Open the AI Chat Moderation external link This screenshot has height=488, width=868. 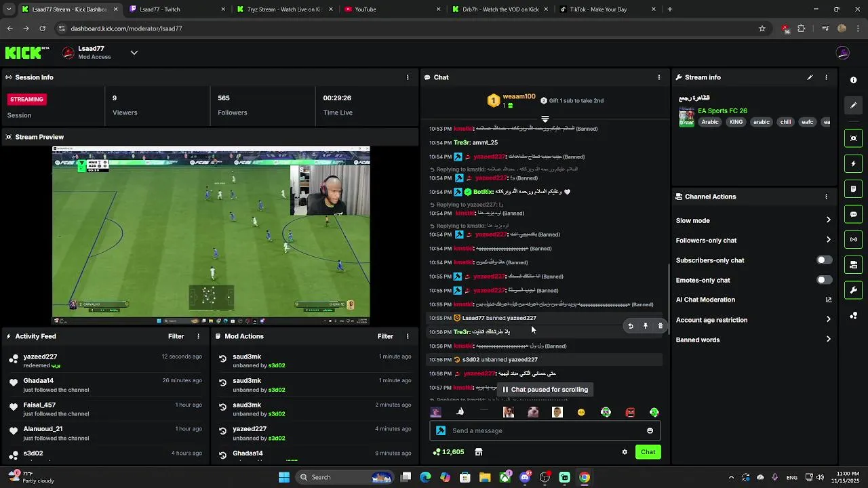click(x=829, y=300)
